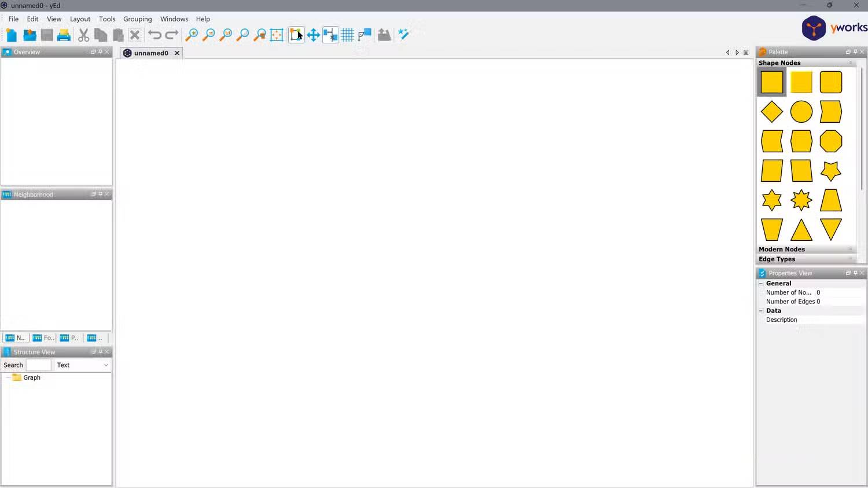Open the Windows menu
This screenshot has width=868, height=488.
click(x=174, y=19)
